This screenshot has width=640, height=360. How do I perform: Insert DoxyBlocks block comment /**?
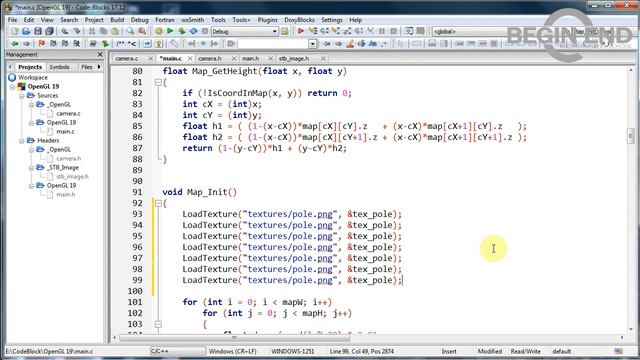click(120, 43)
